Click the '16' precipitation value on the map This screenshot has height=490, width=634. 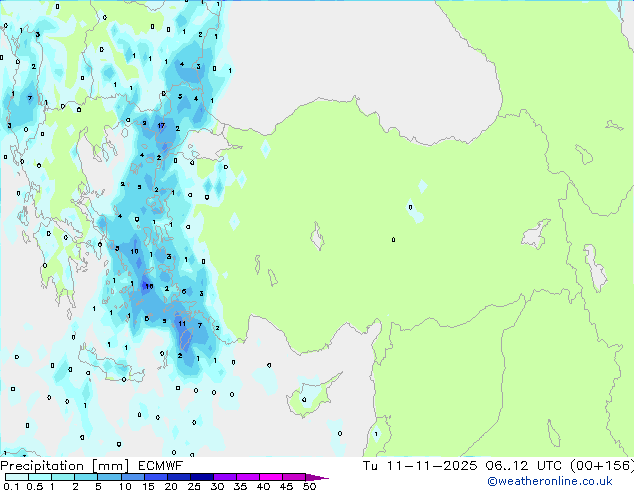[149, 286]
